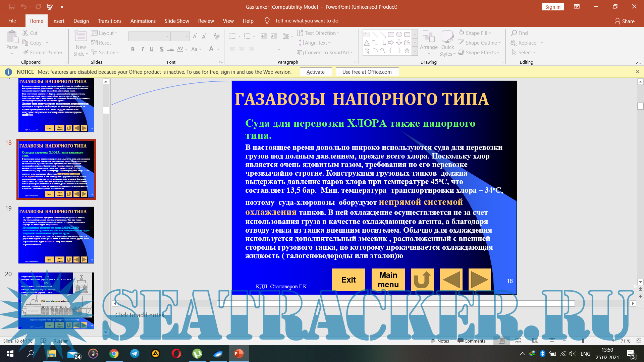
Task: Open Telegram from the taskbar
Action: (x=135, y=354)
